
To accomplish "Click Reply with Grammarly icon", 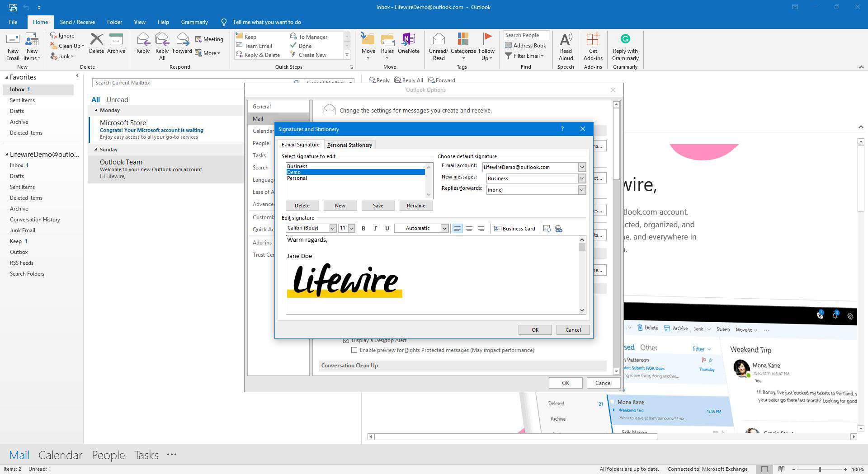I will (625, 47).
